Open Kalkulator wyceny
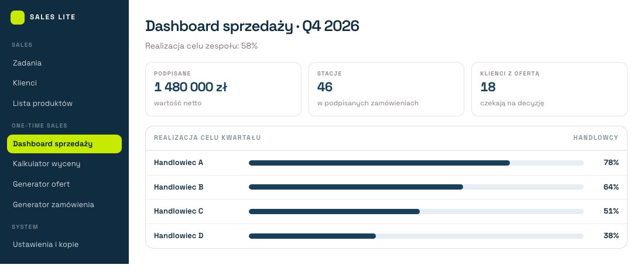The width and height of the screenshot is (644, 275). click(46, 164)
